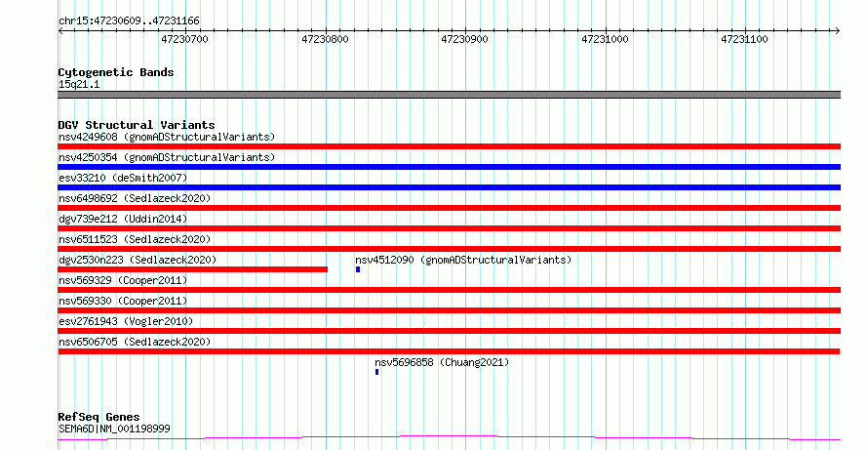Click ruler position 47230900
868x450 pixels.
tap(464, 39)
